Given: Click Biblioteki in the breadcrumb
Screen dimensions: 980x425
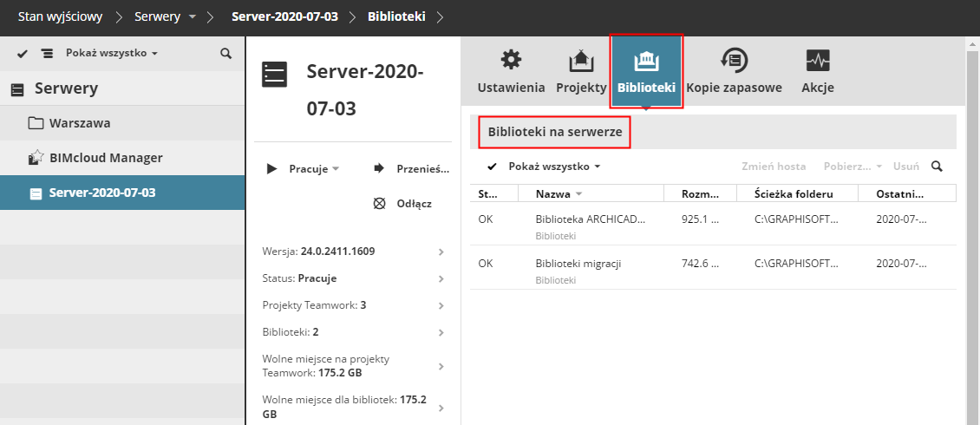Looking at the screenshot, I should pos(397,16).
